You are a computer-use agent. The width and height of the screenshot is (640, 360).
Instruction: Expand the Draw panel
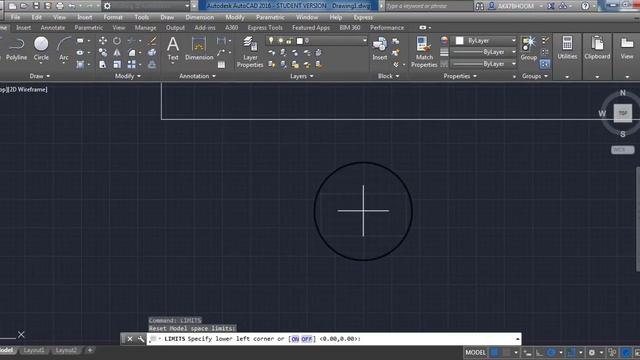click(40, 76)
